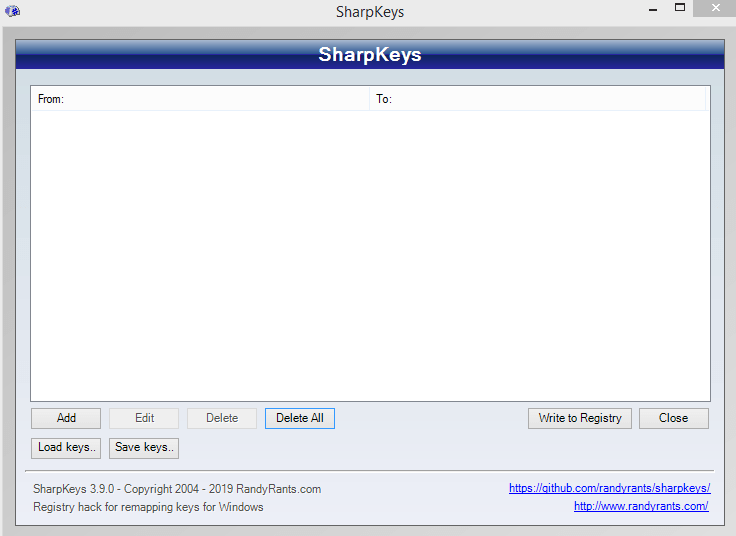Sort by the To: column header
This screenshot has height=536, width=736.
coord(537,99)
